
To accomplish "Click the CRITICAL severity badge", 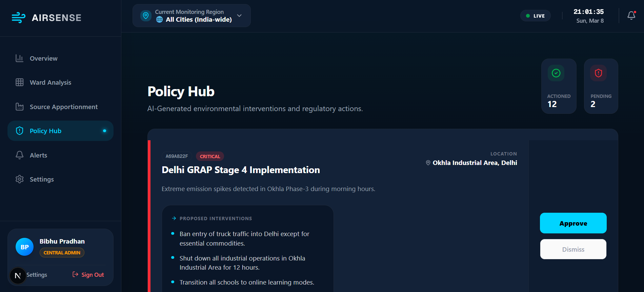I will pos(210,156).
